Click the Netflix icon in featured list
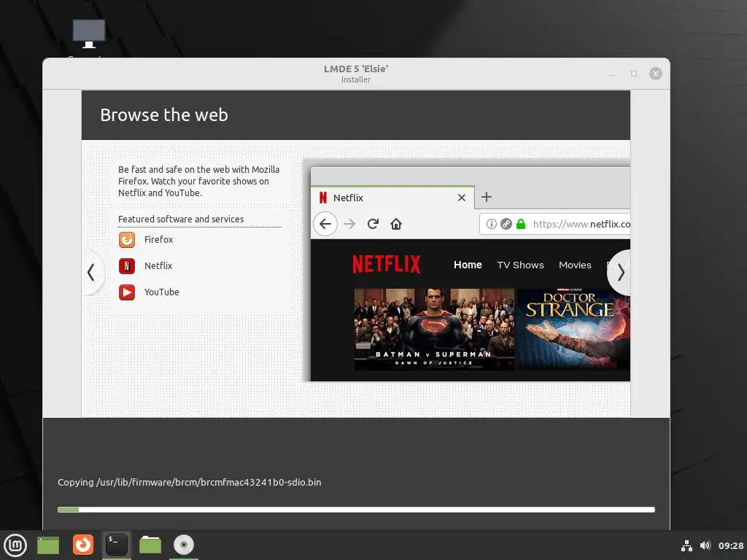Viewport: 747px width, 560px height. [127, 265]
